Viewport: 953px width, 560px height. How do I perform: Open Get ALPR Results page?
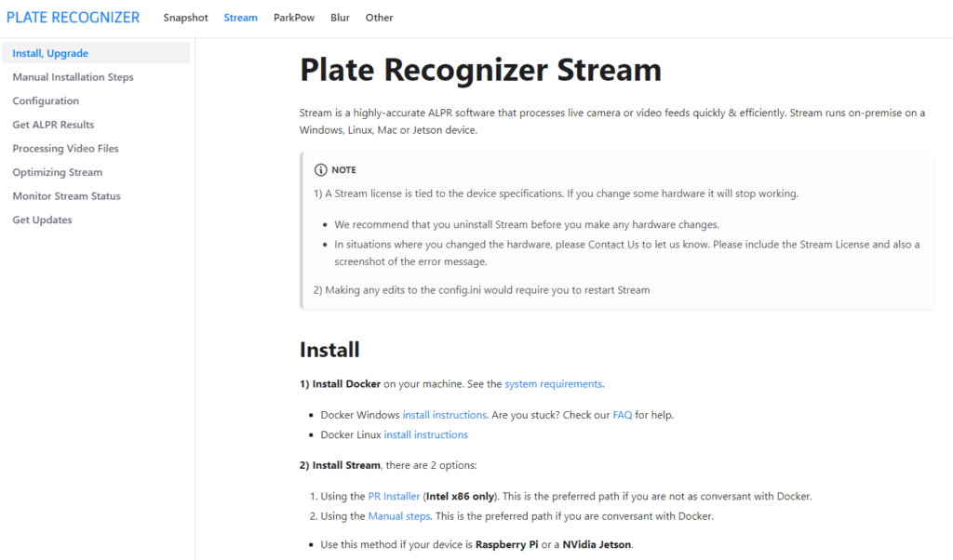tap(53, 125)
